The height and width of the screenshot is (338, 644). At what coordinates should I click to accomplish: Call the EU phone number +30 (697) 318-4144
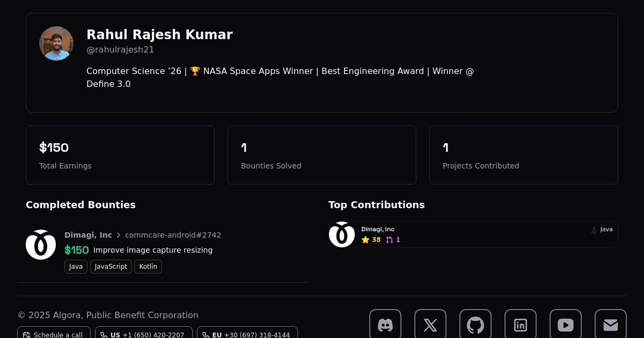coord(247,335)
